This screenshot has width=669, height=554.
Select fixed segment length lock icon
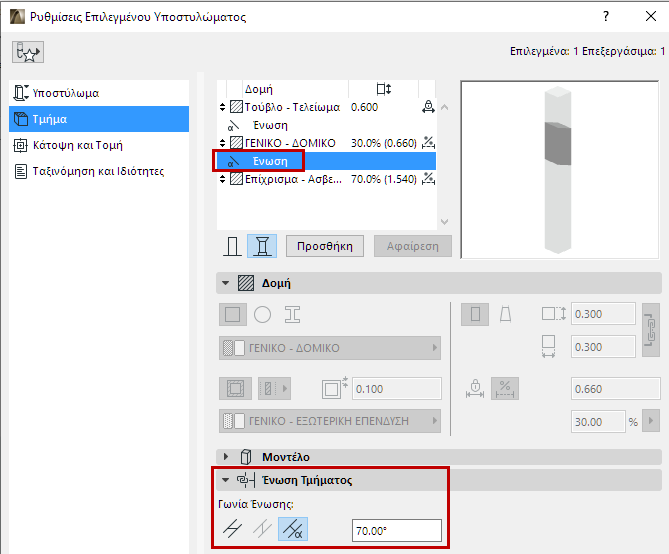475,389
